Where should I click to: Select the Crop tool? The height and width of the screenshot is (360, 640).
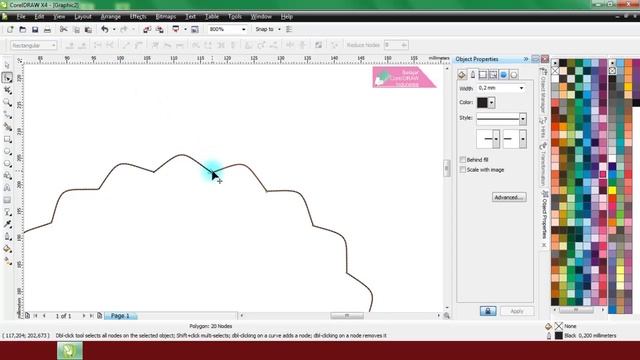tap(7, 90)
